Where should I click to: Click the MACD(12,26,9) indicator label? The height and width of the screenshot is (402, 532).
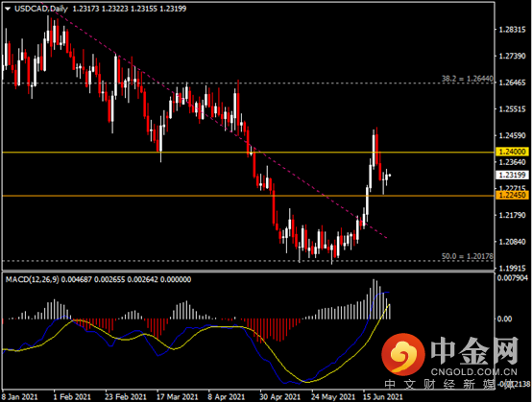point(32,279)
